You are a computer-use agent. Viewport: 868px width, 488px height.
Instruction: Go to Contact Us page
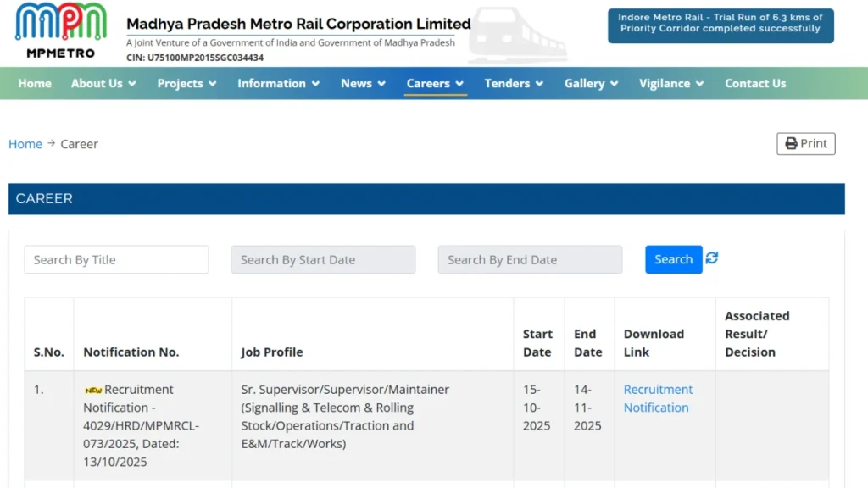[x=755, y=83]
